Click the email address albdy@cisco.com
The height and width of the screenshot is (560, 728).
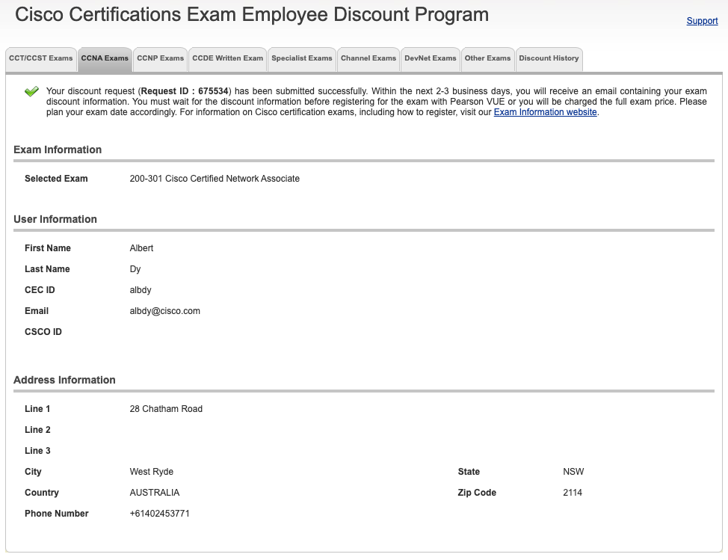tap(165, 311)
